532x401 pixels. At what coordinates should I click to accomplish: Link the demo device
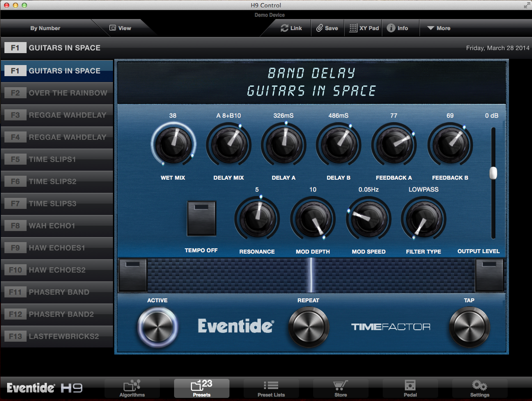coord(292,28)
